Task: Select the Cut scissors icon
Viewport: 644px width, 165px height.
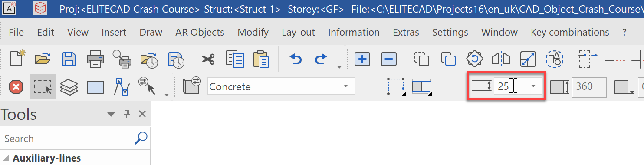Action: pyautogui.click(x=208, y=59)
